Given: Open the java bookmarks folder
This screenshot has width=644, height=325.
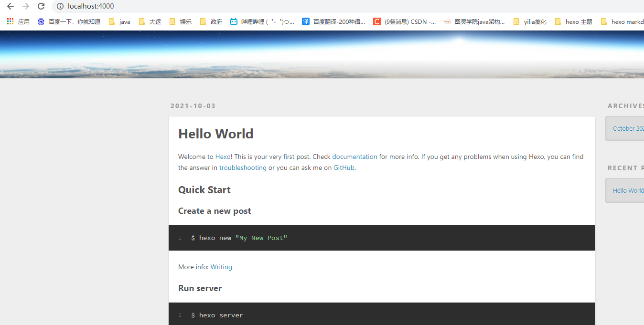Looking at the screenshot, I should pyautogui.click(x=119, y=21).
